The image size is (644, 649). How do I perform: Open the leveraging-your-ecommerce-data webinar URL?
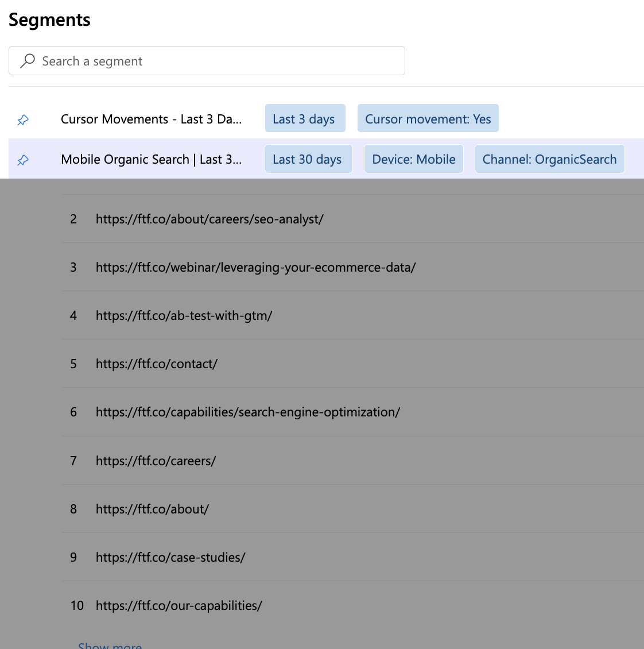point(255,268)
